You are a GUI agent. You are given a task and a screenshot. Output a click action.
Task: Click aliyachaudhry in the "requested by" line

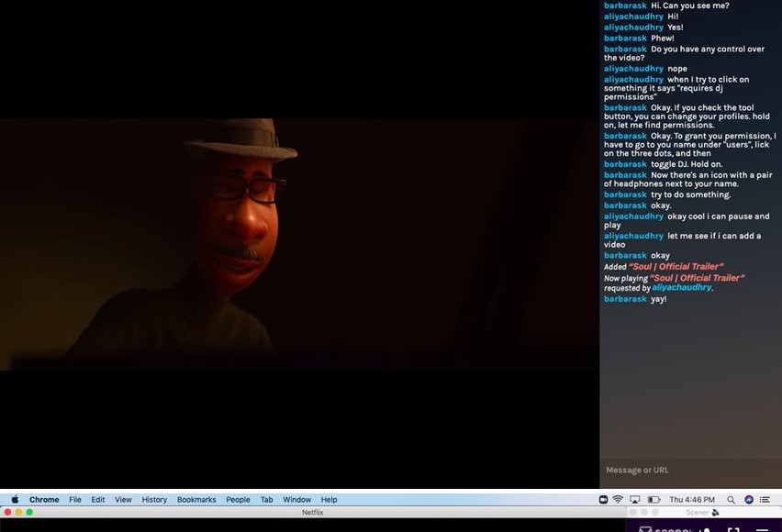(681, 287)
